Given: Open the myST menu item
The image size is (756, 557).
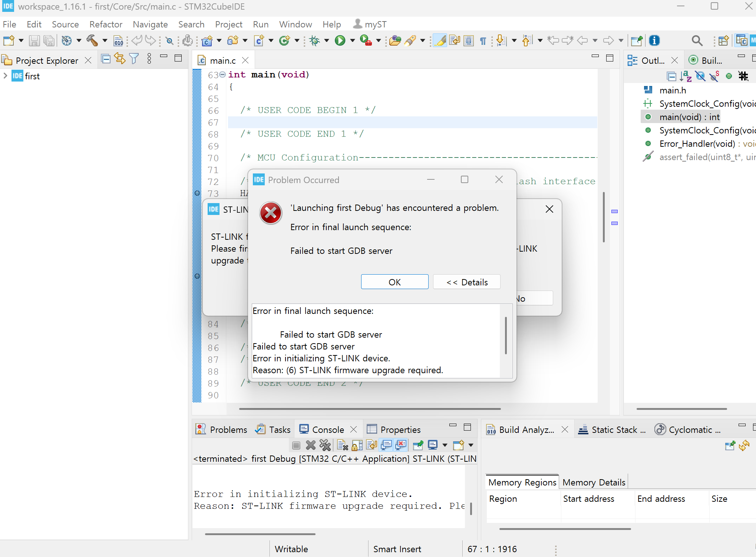Looking at the screenshot, I should pyautogui.click(x=369, y=24).
